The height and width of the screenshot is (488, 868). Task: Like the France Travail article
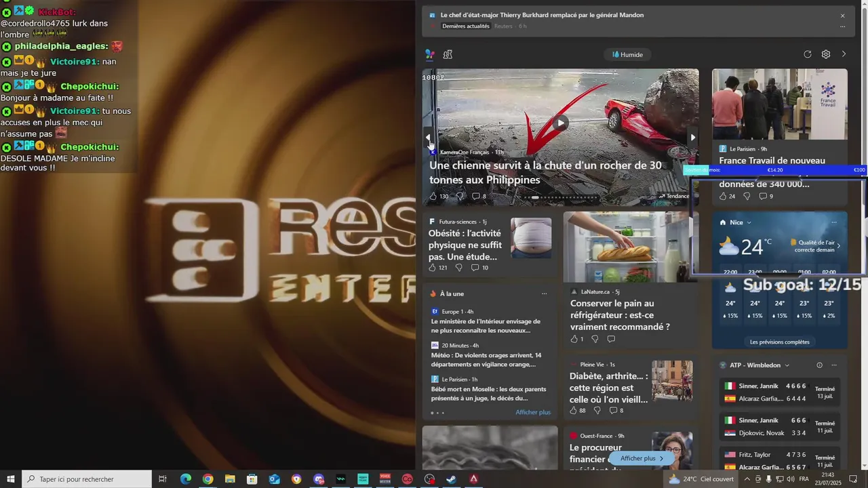[x=727, y=196]
